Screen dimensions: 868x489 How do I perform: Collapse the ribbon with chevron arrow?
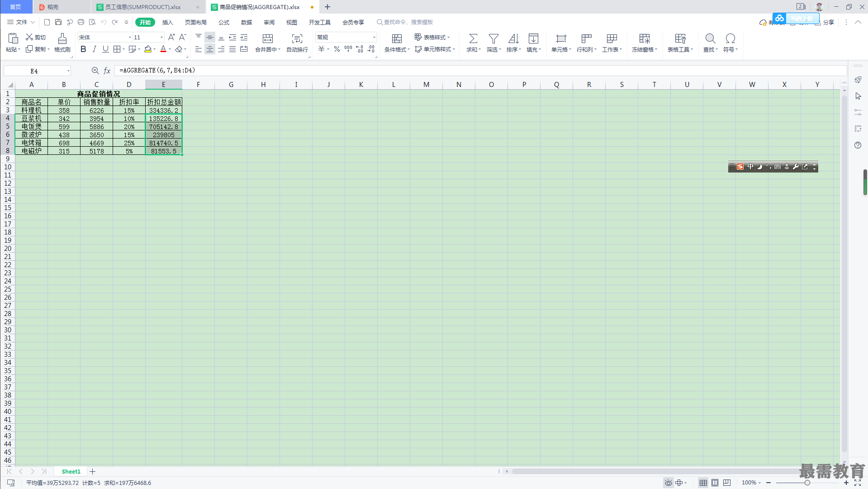click(x=858, y=22)
